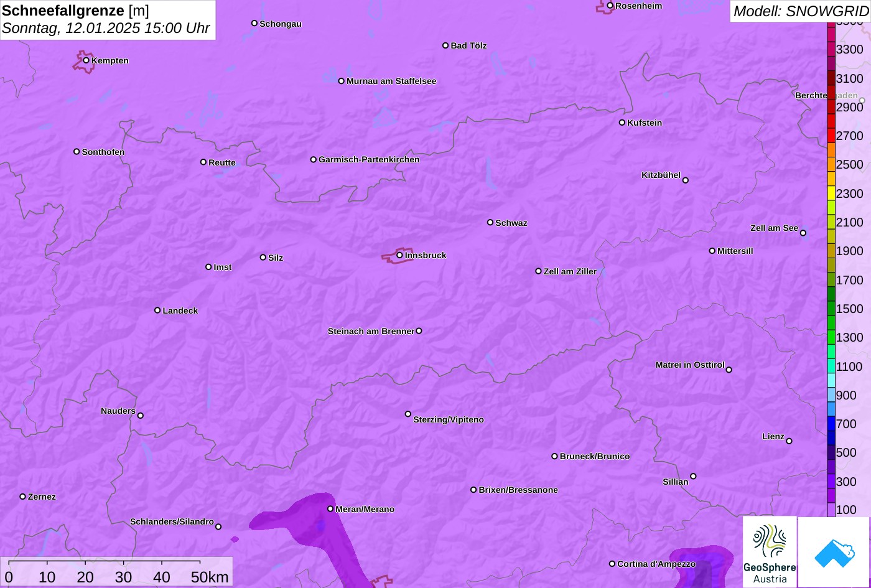Click the Zell am Ziller marker
The image size is (871, 588).
539,271
